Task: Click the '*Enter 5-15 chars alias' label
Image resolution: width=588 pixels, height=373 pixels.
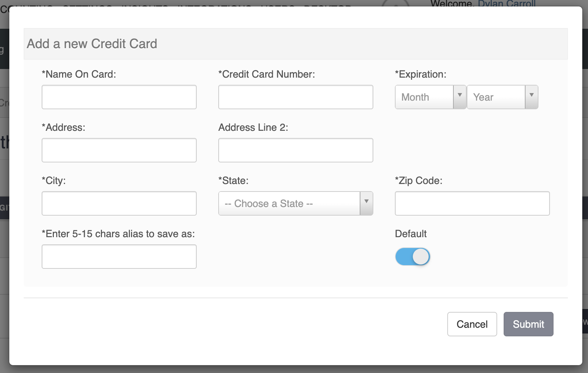Action: point(118,234)
